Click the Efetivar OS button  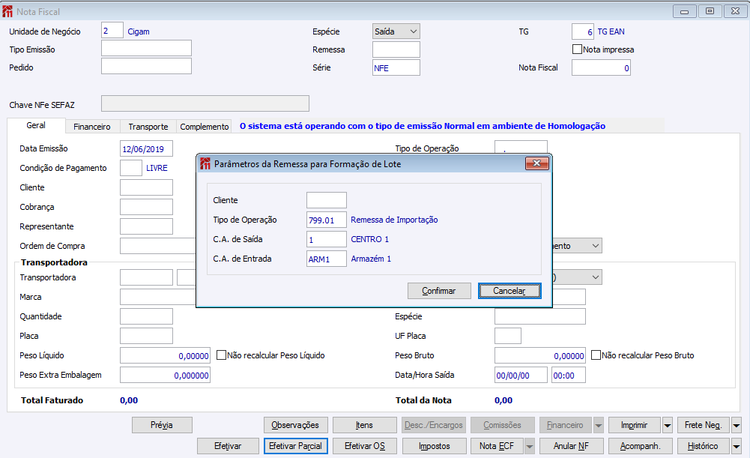364,446
